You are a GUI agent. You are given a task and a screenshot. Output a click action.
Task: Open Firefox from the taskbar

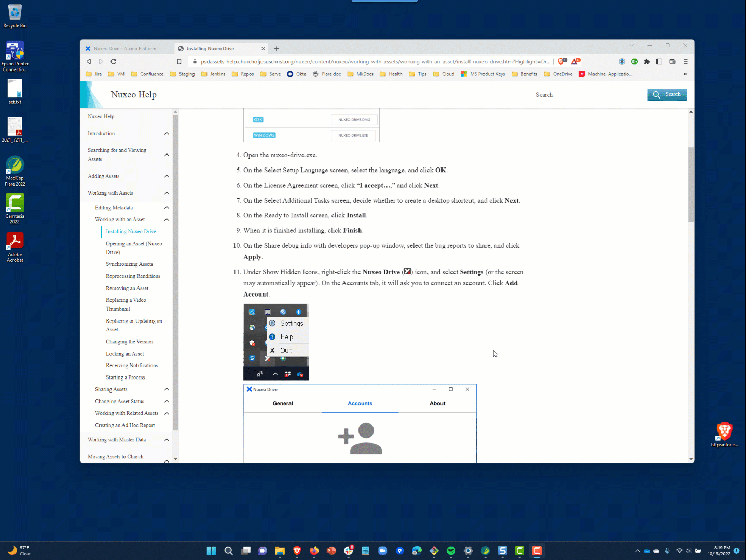[x=314, y=551]
